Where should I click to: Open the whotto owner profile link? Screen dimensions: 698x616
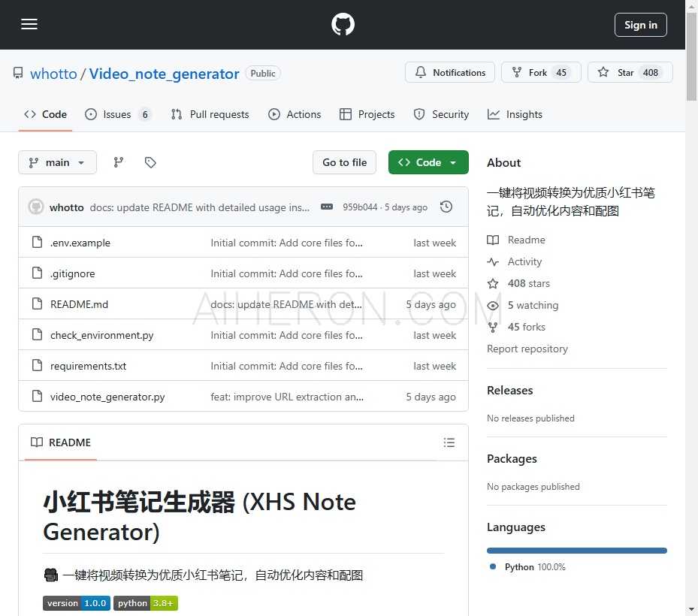coord(53,74)
